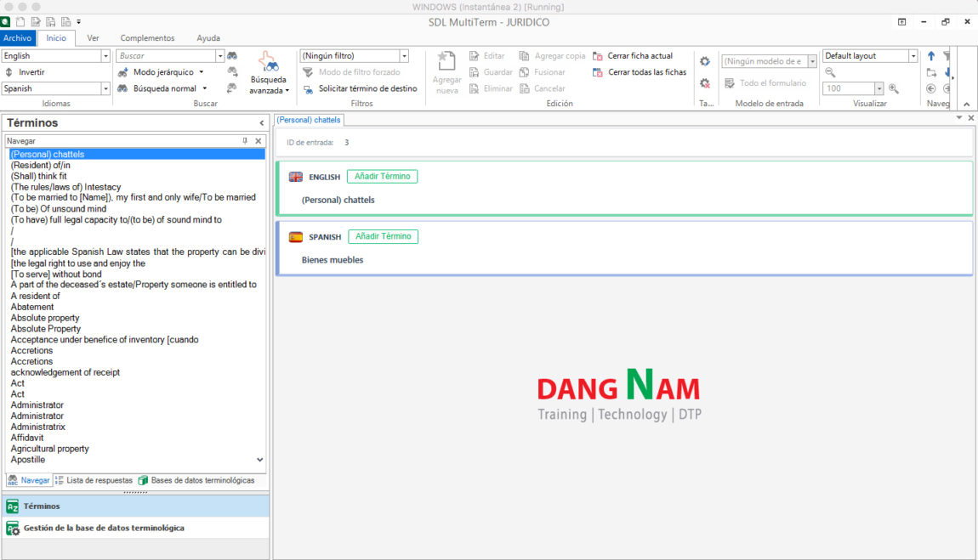The image size is (978, 560).
Task: Collapse the ribbon with the up chevron
Action: point(967,104)
